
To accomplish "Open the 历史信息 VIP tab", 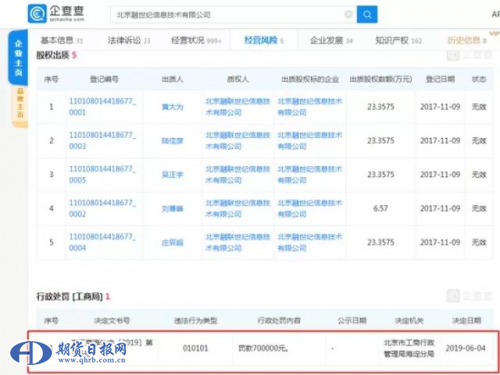I will 467,40.
